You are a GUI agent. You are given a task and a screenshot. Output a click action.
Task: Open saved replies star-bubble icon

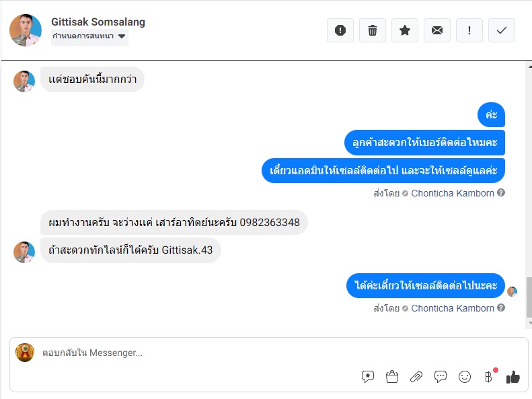click(368, 377)
